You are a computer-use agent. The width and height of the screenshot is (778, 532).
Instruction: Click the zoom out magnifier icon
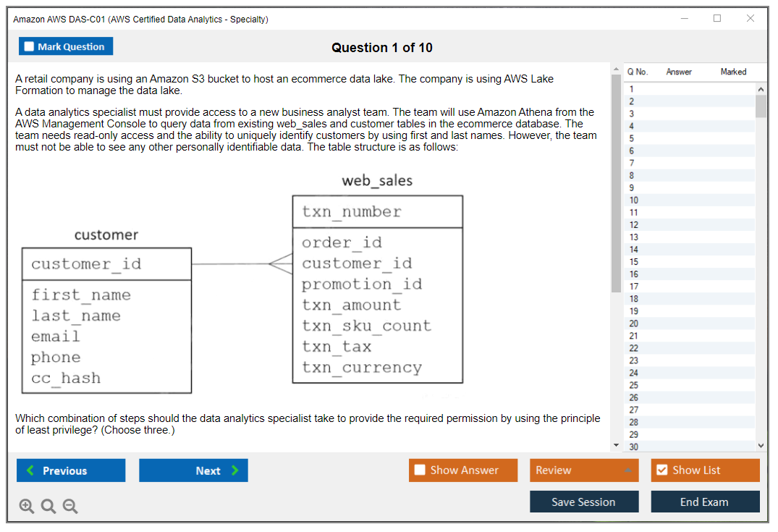click(x=70, y=507)
